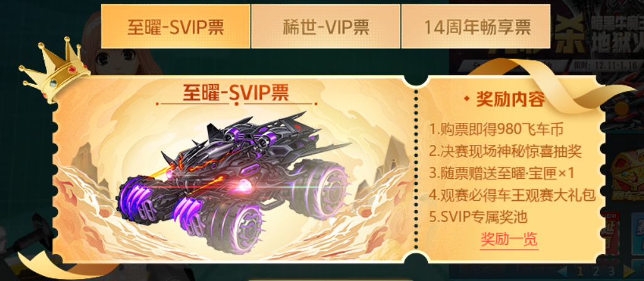Go to page 2 of banner carousel
This screenshot has height=281, width=644.
pos(596,271)
